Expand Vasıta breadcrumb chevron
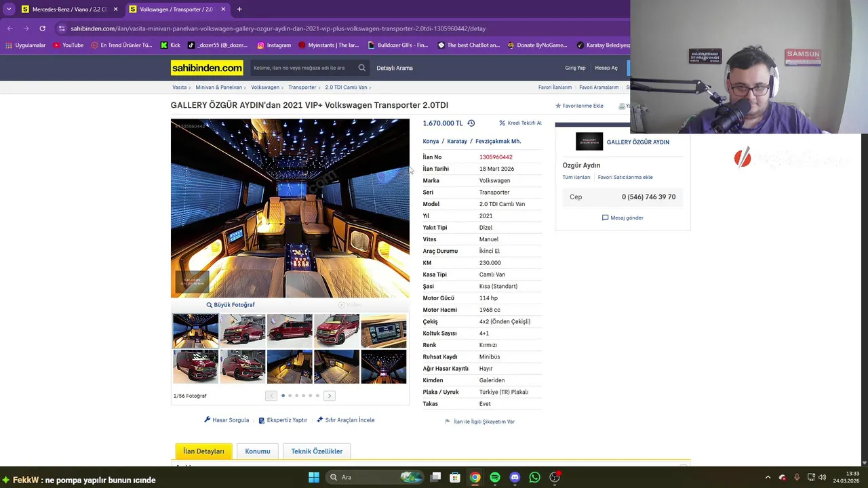 click(x=191, y=87)
